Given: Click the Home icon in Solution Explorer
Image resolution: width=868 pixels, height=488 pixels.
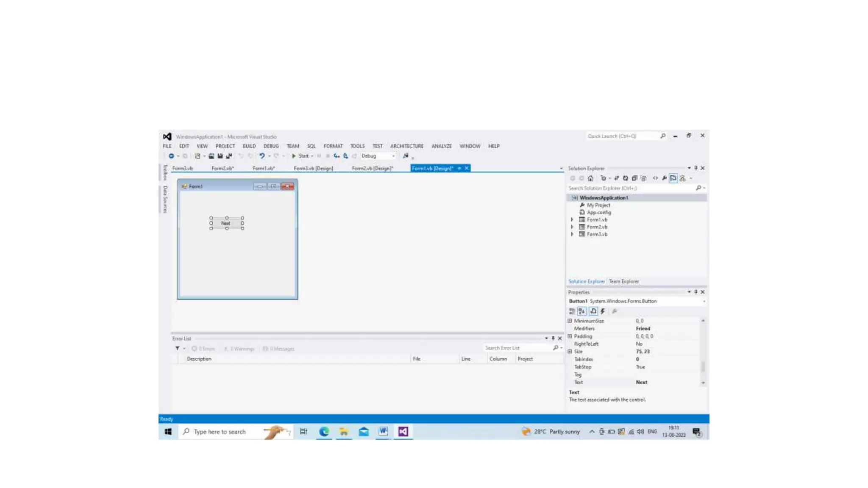Looking at the screenshot, I should [x=590, y=178].
